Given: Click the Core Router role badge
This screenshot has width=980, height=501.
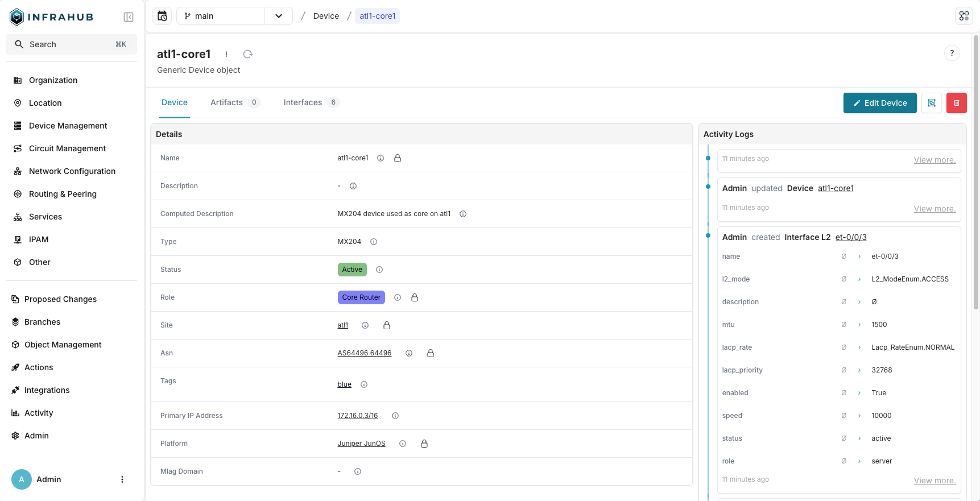Looking at the screenshot, I should click(x=361, y=297).
